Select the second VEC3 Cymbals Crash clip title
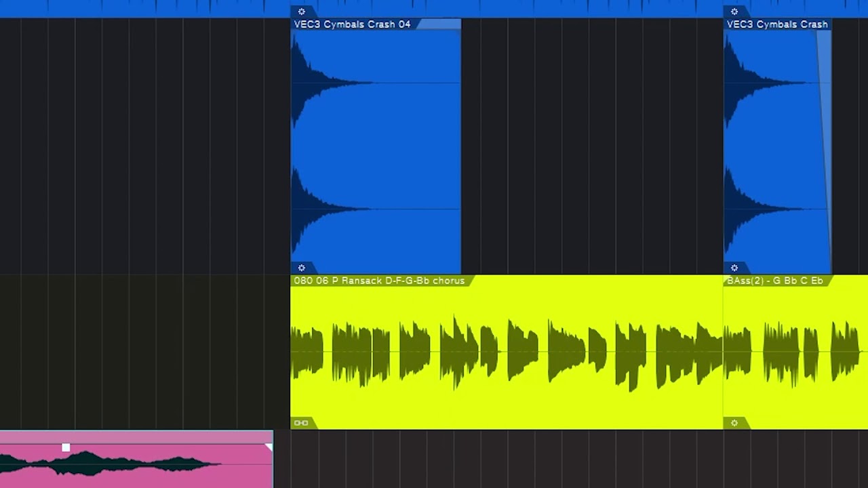 777,24
